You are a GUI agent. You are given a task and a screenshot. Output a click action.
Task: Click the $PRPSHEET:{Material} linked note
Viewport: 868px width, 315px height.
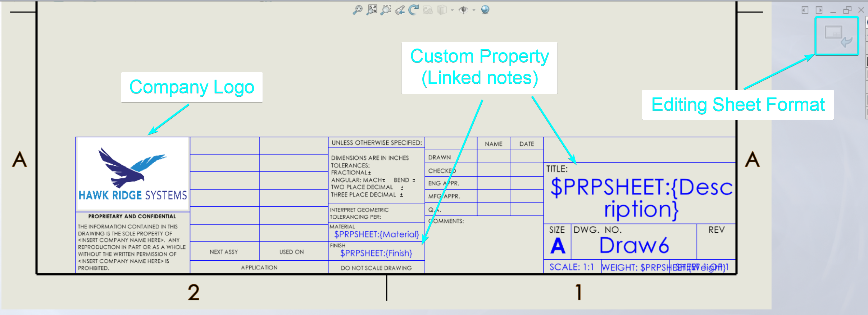coord(376,234)
